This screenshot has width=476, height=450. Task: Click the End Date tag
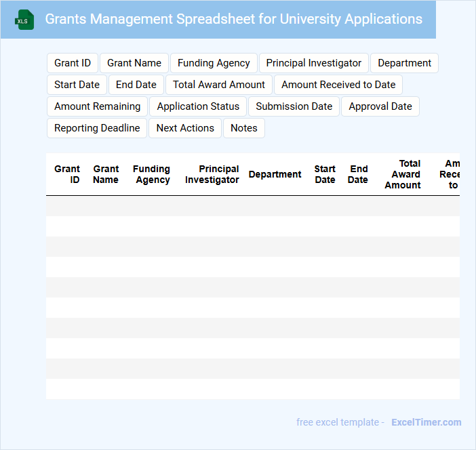tap(136, 85)
